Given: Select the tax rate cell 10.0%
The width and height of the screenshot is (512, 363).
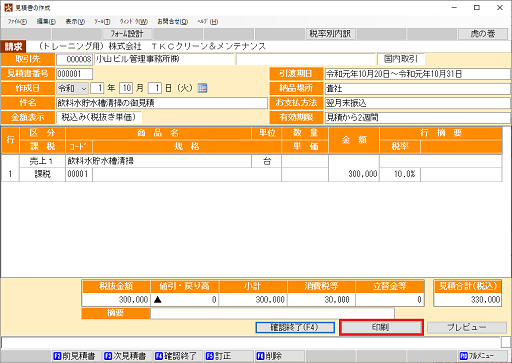Looking at the screenshot, I should click(x=400, y=174).
